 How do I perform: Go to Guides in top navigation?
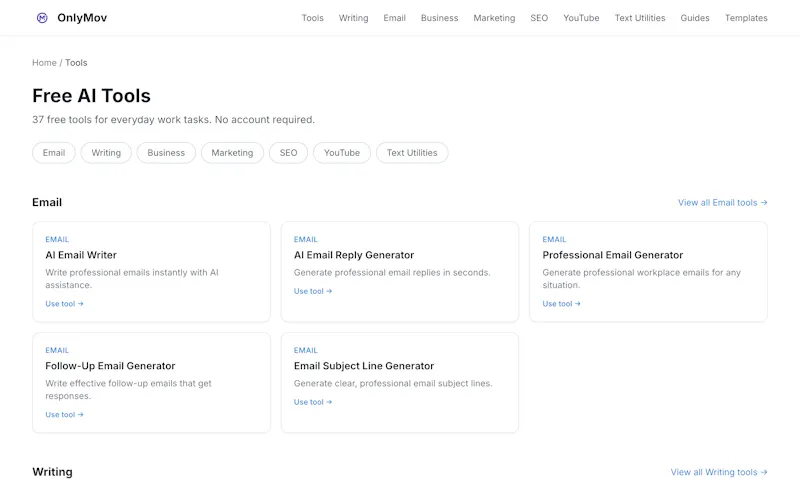[694, 18]
